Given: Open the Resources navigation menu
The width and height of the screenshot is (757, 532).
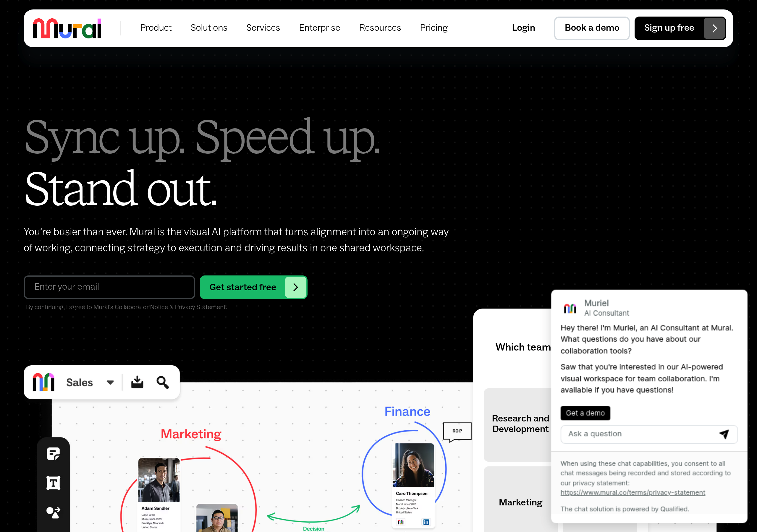Looking at the screenshot, I should point(380,28).
